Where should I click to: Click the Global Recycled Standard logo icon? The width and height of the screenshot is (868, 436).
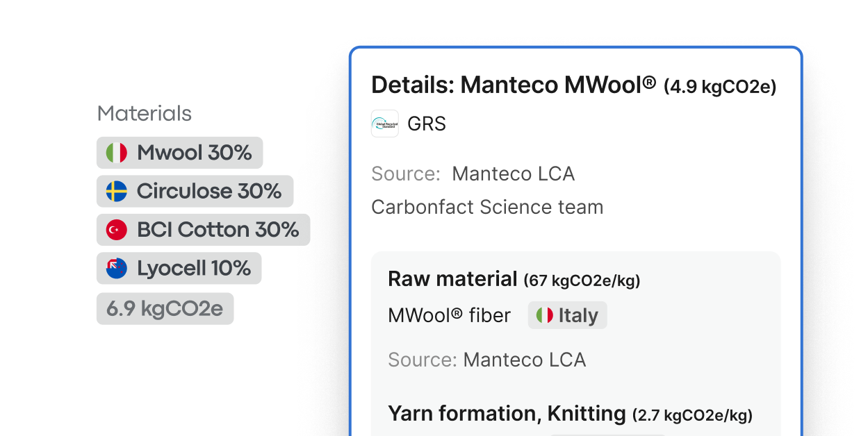(x=385, y=124)
